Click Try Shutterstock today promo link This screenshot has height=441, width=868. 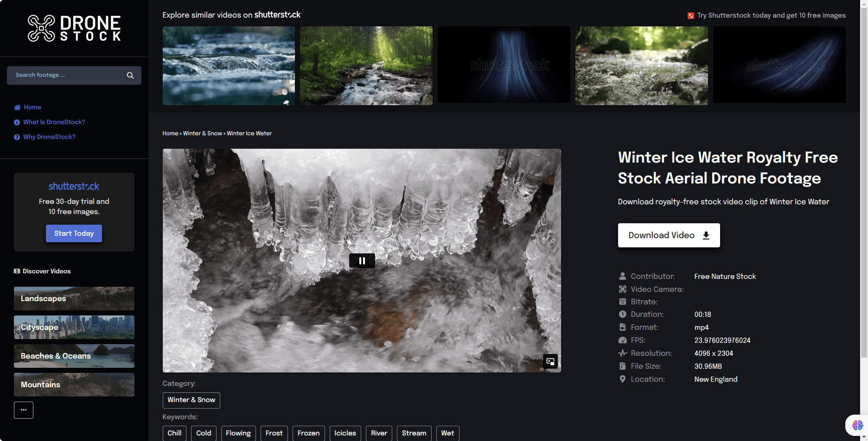click(x=771, y=15)
